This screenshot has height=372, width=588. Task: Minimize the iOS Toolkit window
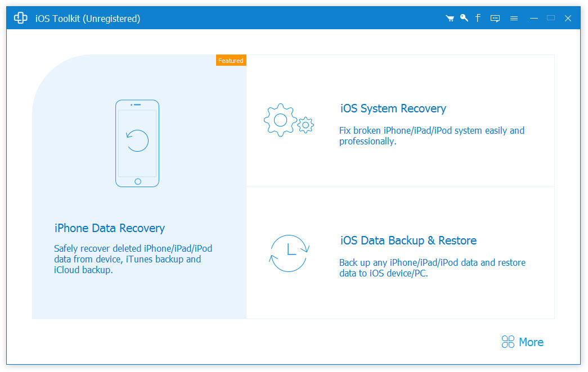pyautogui.click(x=534, y=19)
